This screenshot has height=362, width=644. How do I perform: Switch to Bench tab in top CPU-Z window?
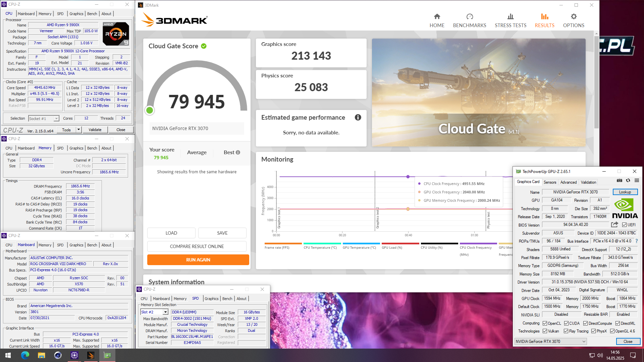92,14
